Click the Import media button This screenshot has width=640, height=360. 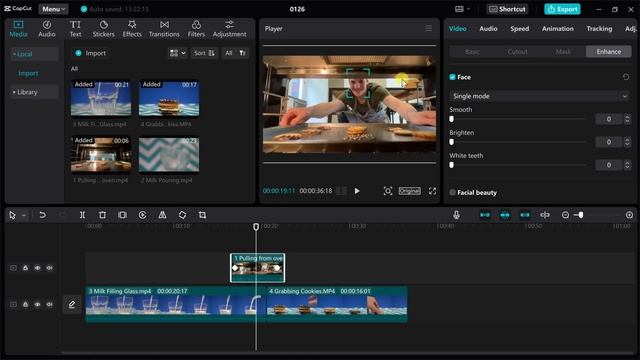tap(91, 53)
